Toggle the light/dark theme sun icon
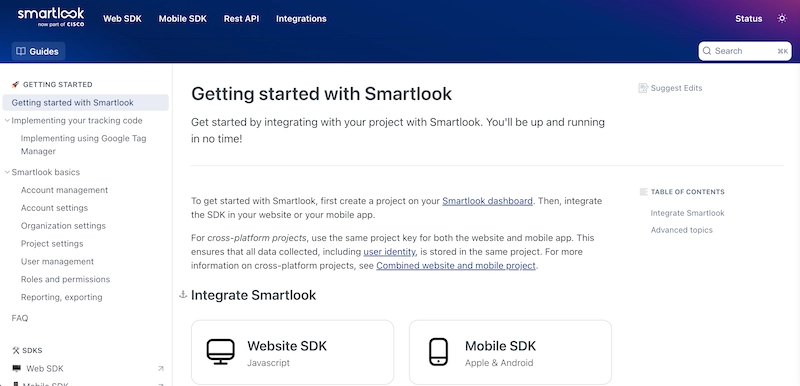Image resolution: width=800 pixels, height=386 pixels. pos(782,18)
